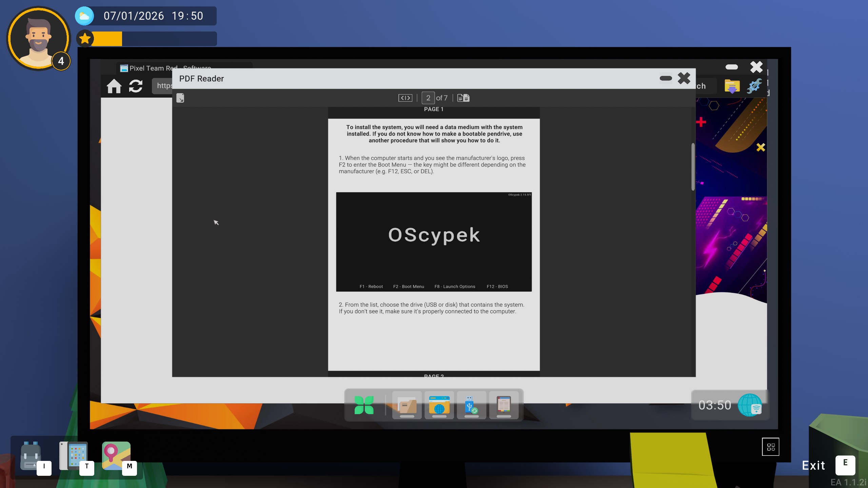The height and width of the screenshot is (488, 868).
Task: Open the map shortcut button
Action: point(116,456)
